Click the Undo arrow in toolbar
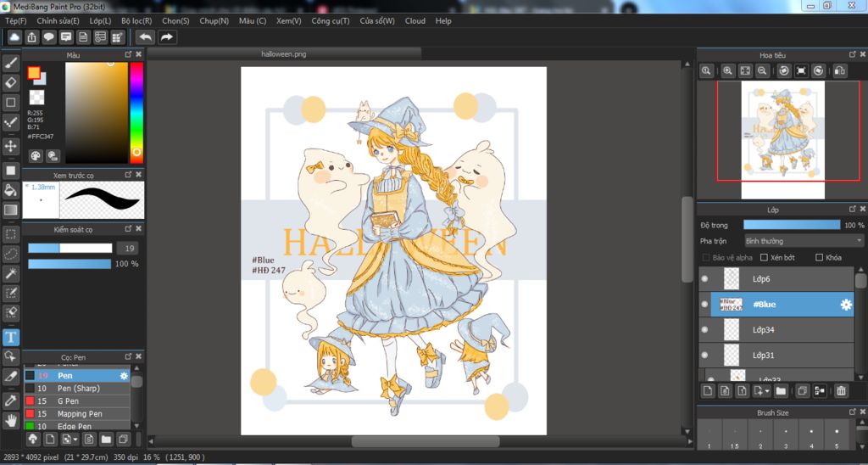 146,37
